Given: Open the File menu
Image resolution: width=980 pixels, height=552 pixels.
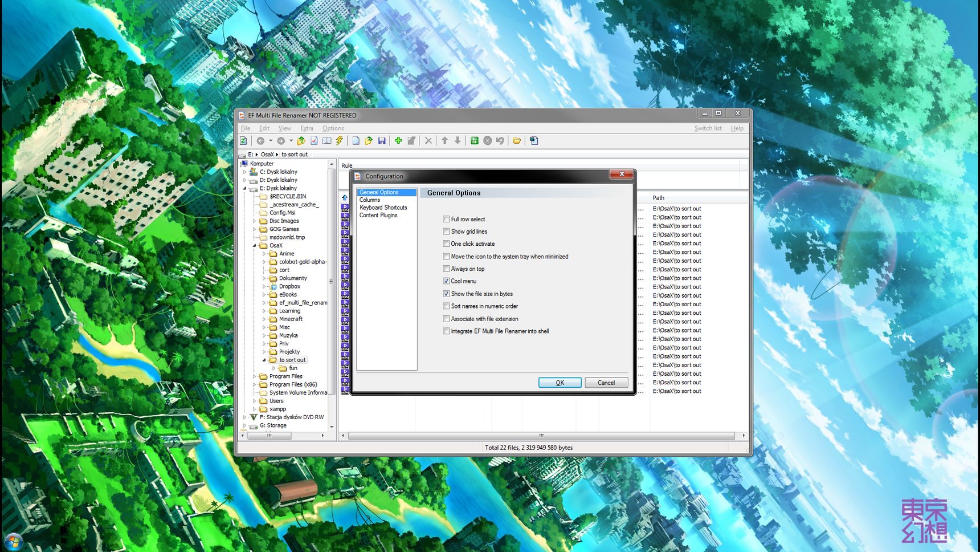Looking at the screenshot, I should tap(246, 128).
